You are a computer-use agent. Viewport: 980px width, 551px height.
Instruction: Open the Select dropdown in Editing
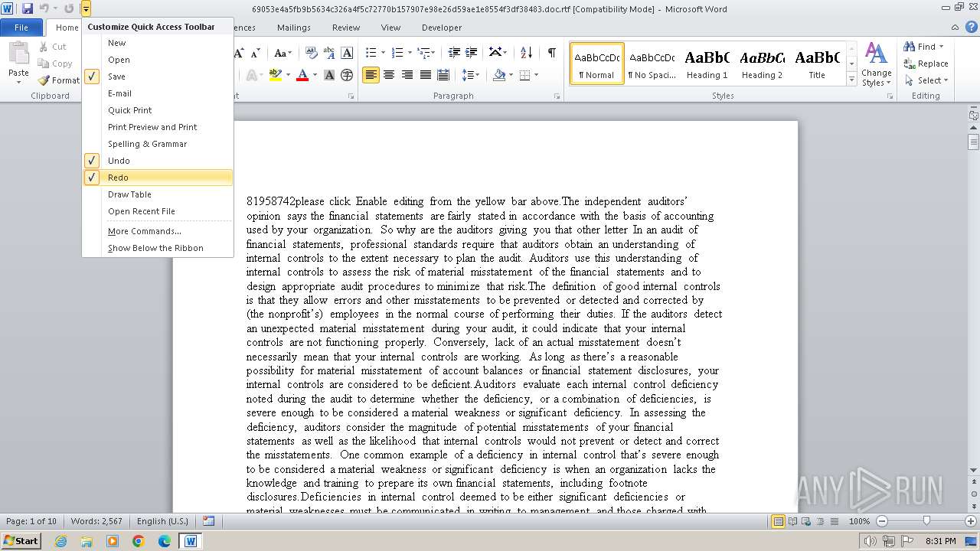[926, 80]
